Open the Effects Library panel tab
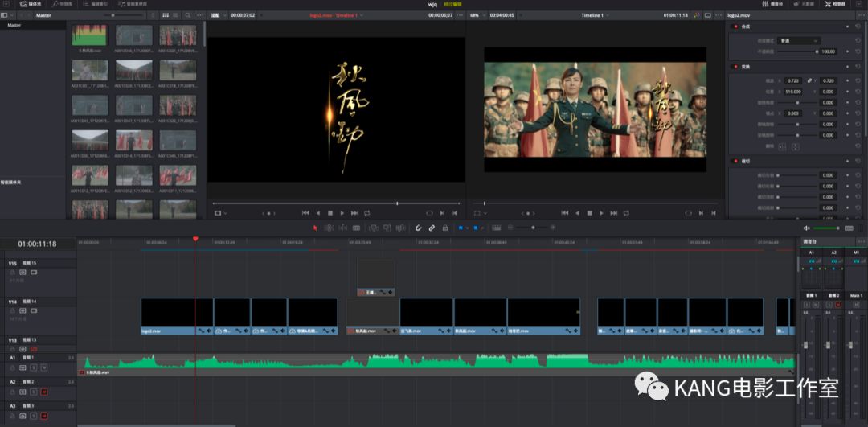 pyautogui.click(x=63, y=4)
